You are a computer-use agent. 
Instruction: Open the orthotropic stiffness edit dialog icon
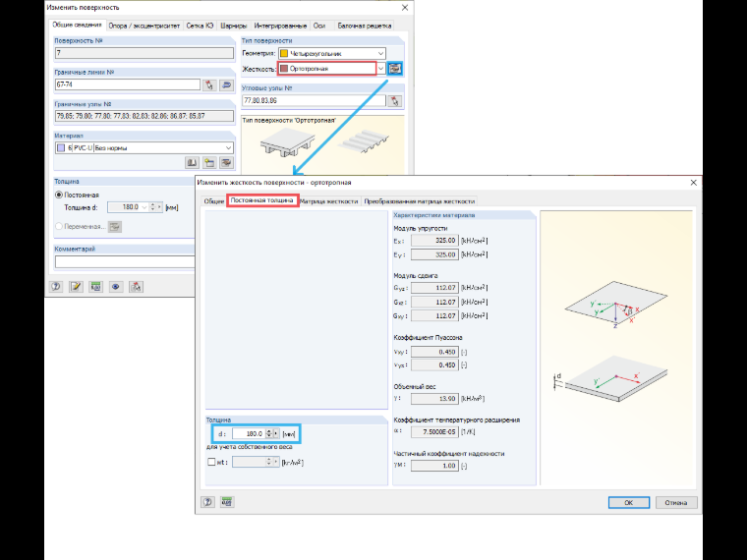pos(394,69)
